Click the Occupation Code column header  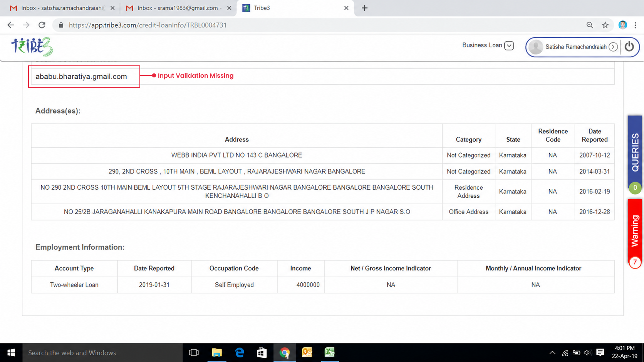pos(234,269)
